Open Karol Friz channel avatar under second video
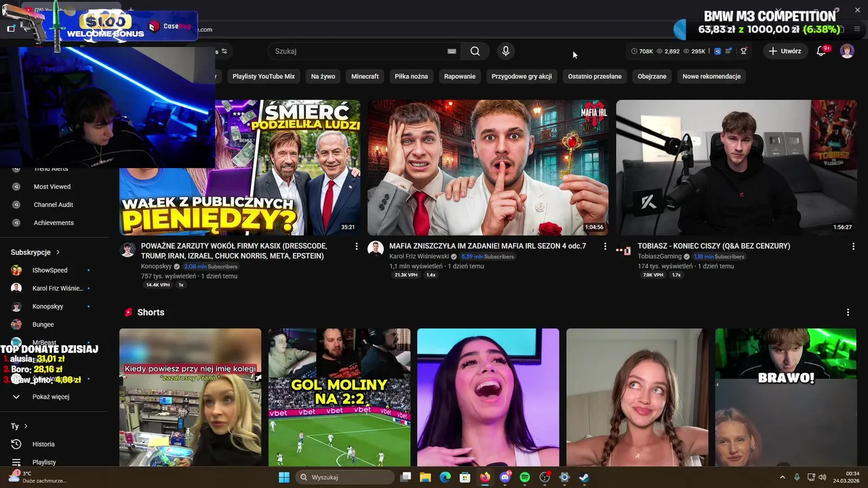This screenshot has height=488, width=868. (376, 249)
